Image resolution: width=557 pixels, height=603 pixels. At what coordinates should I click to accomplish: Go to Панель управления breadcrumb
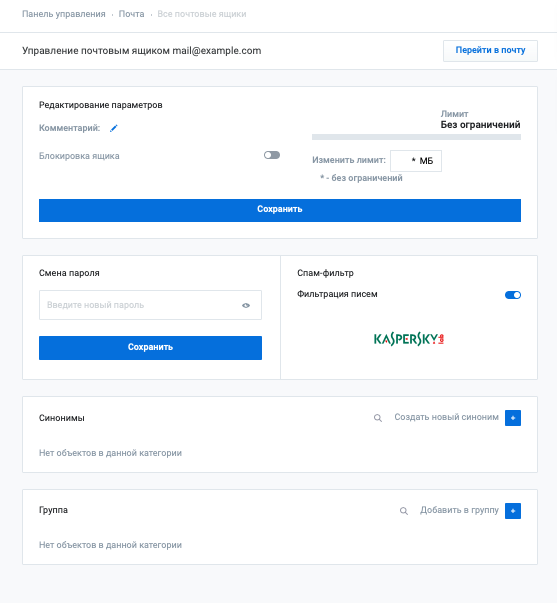64,14
